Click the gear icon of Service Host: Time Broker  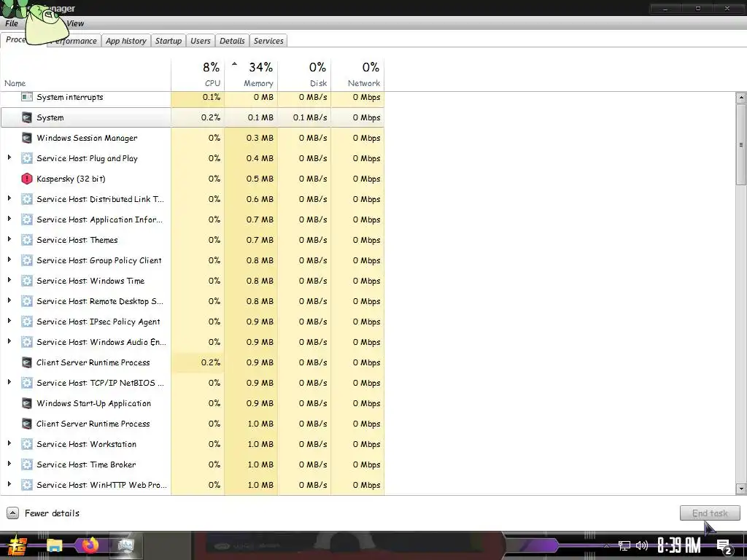click(x=27, y=464)
